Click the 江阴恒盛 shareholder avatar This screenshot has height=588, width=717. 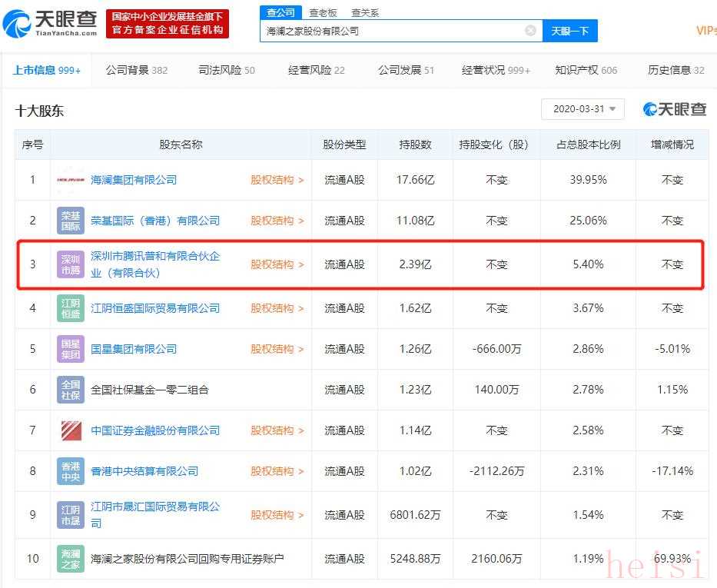pos(71,308)
